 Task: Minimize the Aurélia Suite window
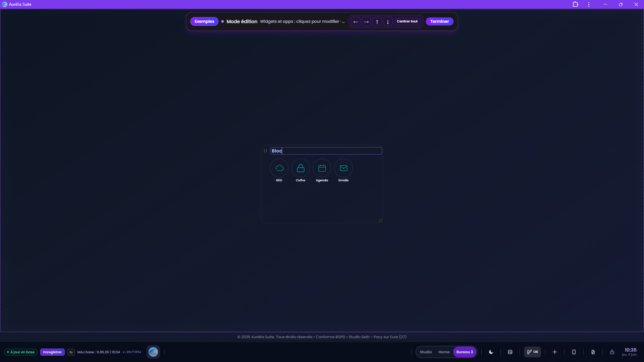pyautogui.click(x=605, y=4)
